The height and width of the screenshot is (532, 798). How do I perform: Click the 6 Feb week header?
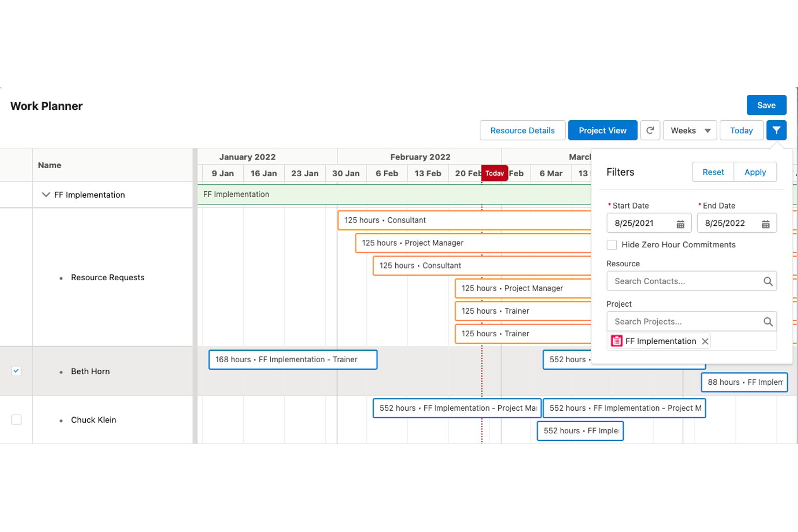[x=387, y=174]
